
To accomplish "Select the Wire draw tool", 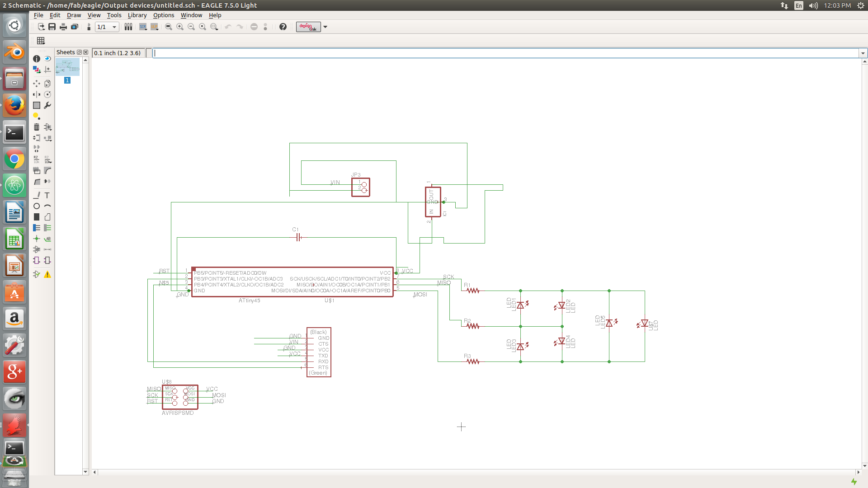I will pyautogui.click(x=37, y=195).
